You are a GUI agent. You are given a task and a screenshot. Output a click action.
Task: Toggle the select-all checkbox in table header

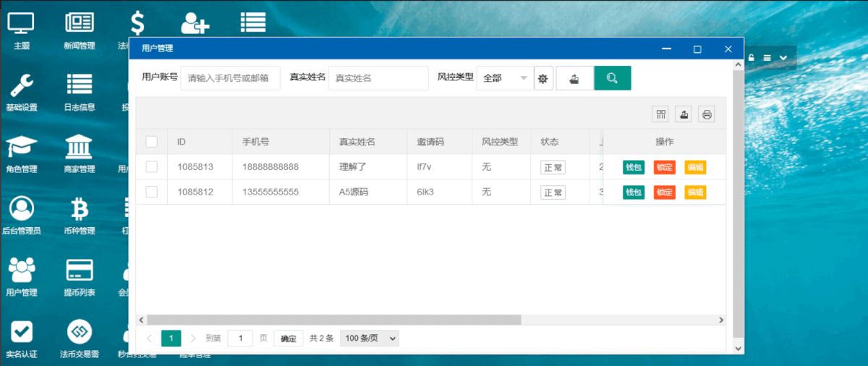coord(152,142)
